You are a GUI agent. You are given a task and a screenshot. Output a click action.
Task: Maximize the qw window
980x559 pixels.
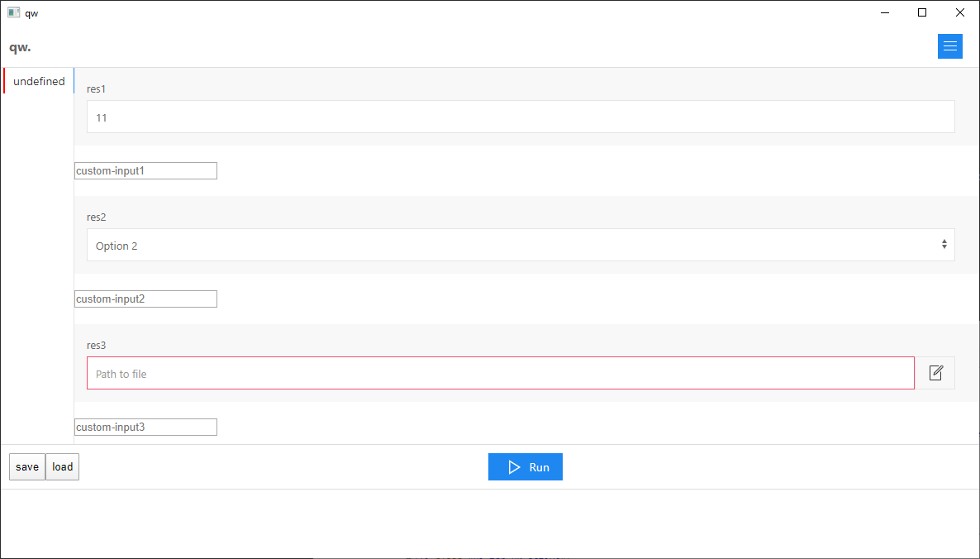(x=922, y=12)
